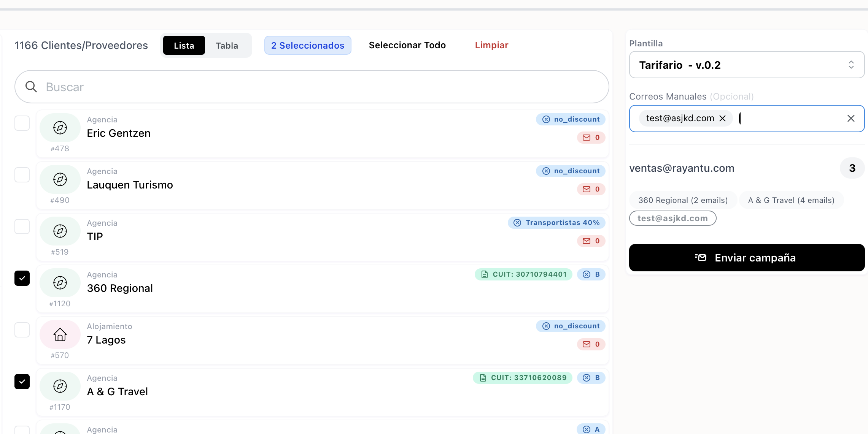Click the 2 Seleccionados filter badge

pyautogui.click(x=308, y=45)
